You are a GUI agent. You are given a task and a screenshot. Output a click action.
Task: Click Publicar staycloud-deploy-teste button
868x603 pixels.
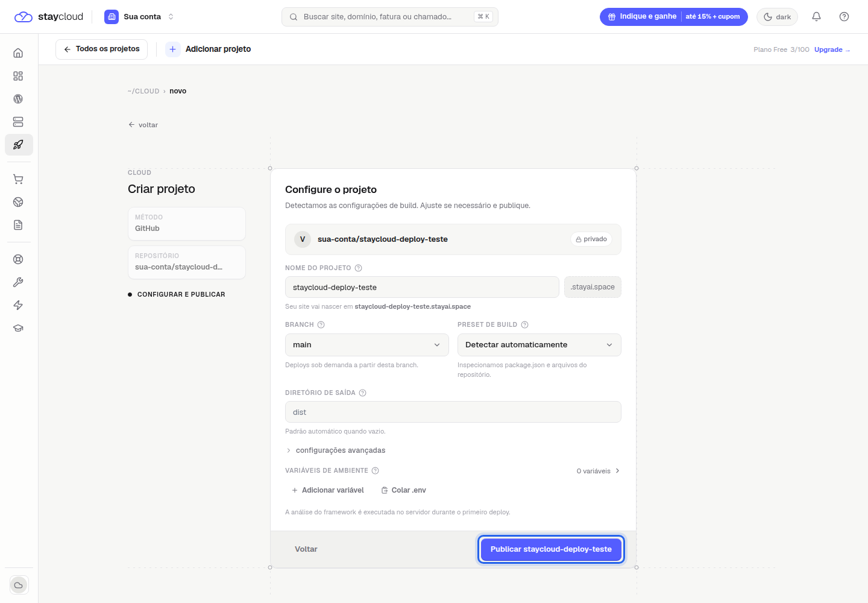tap(551, 549)
